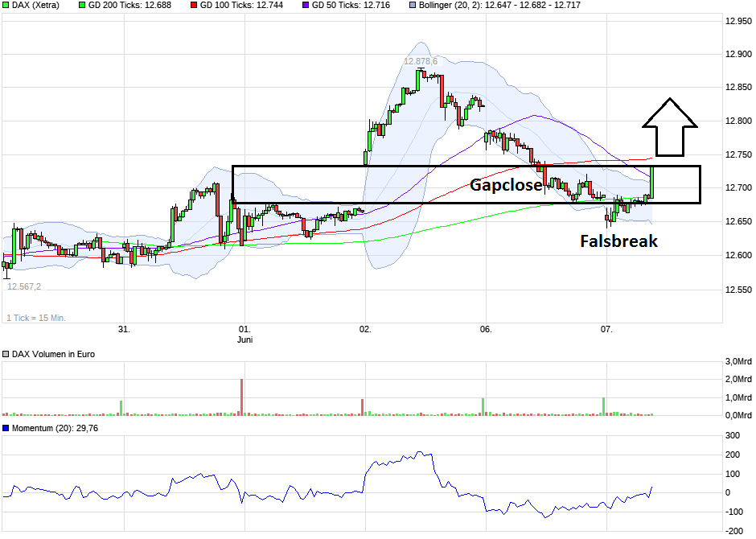
Task: Click the -100 momentum axis value
Action: click(x=735, y=512)
